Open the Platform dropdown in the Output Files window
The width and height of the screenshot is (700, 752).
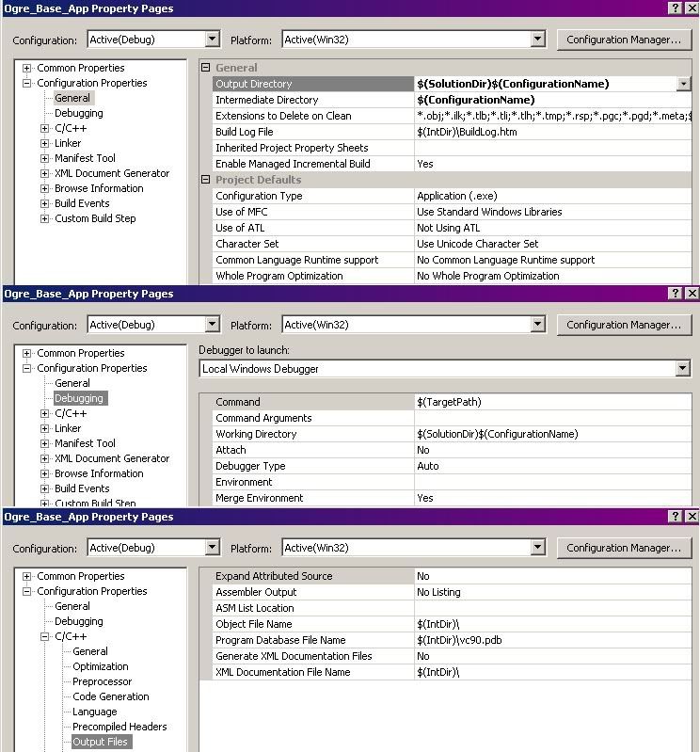[x=538, y=548]
